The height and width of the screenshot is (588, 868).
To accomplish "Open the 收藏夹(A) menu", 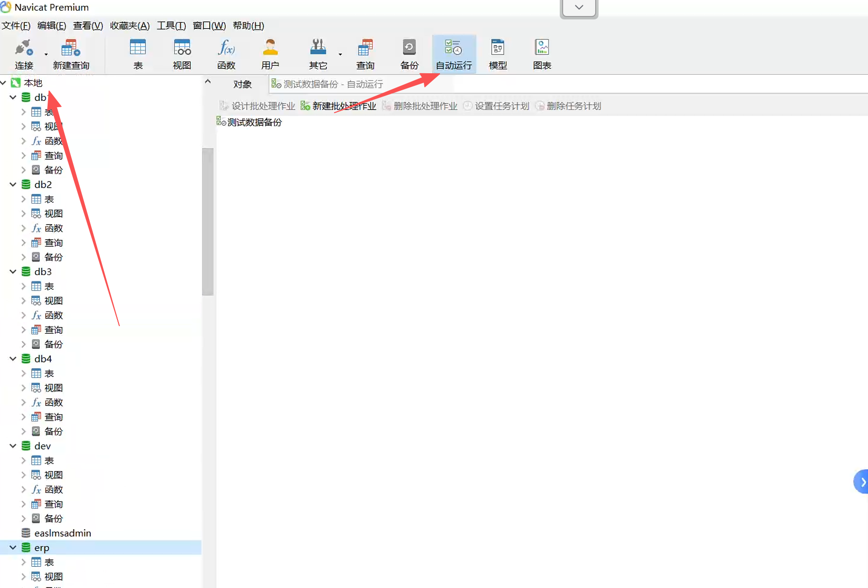I will (130, 26).
